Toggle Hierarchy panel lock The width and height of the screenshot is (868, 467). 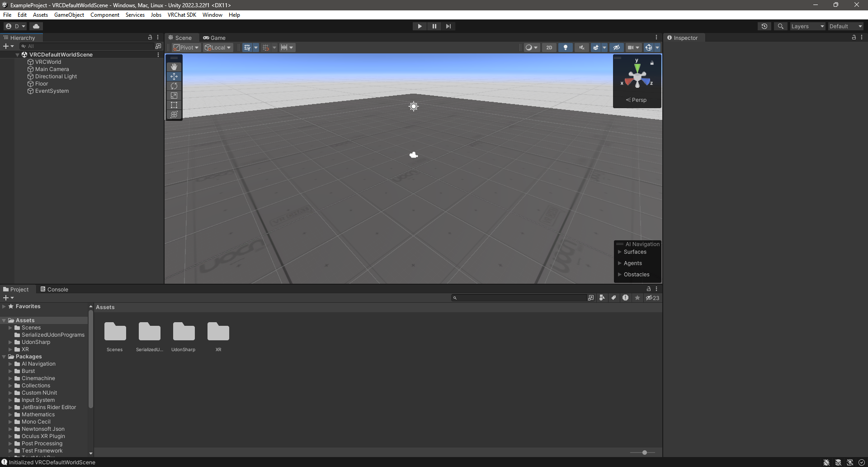[150, 38]
